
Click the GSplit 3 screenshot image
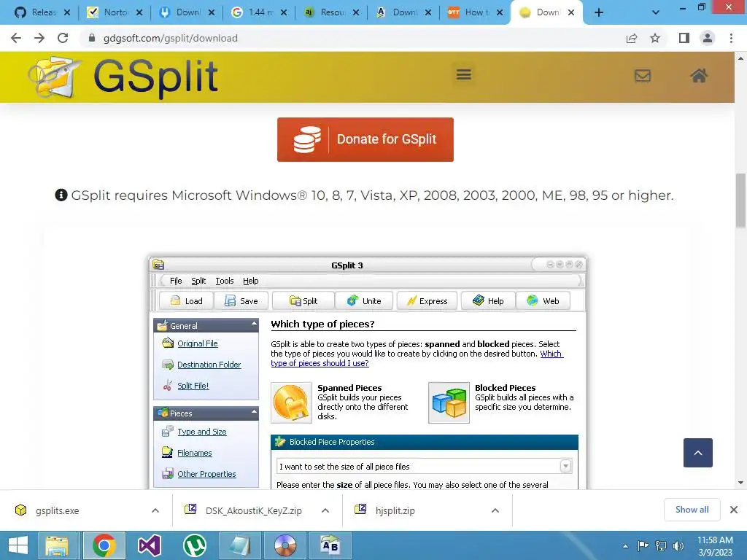coord(368,373)
